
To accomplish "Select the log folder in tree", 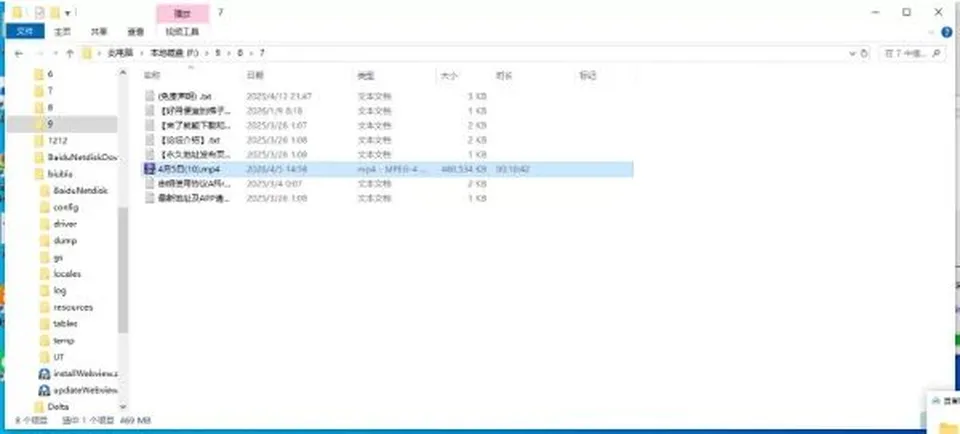I will (60, 291).
